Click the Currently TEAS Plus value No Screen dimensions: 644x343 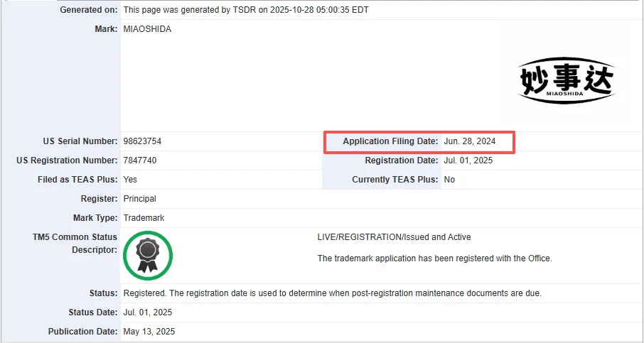[449, 180]
